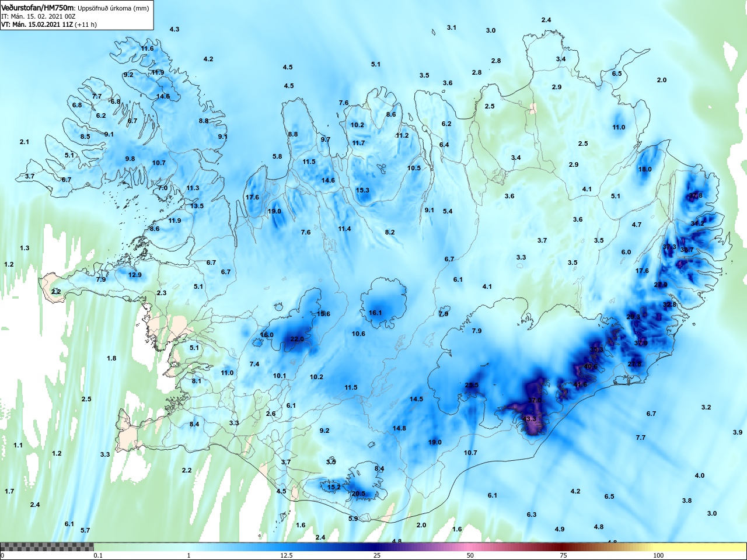Click the 4.3 precipitation value
The width and height of the screenshot is (747, 560).
[174, 29]
